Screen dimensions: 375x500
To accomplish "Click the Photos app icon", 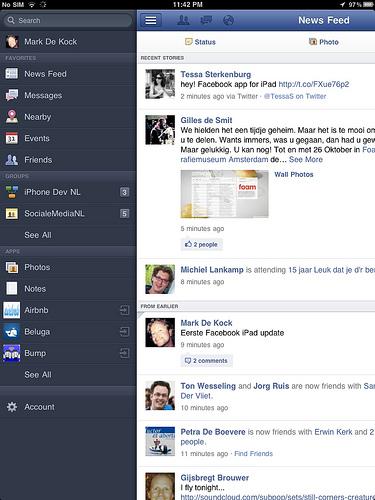I will (x=12, y=267).
